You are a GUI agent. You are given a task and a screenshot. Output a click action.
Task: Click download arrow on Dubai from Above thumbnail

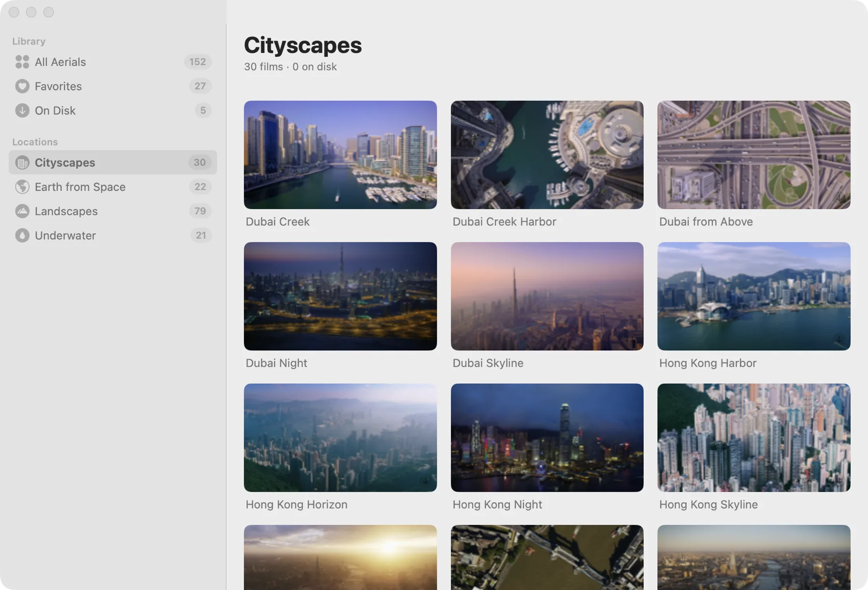(839, 198)
